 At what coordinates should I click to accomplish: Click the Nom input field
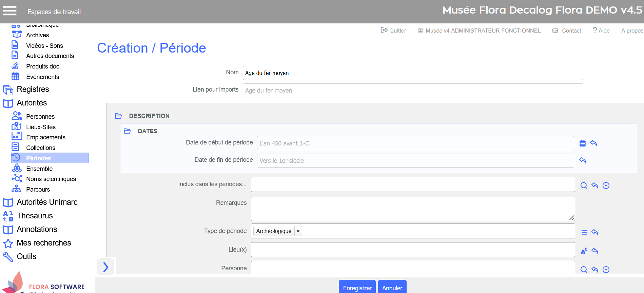[x=413, y=73]
